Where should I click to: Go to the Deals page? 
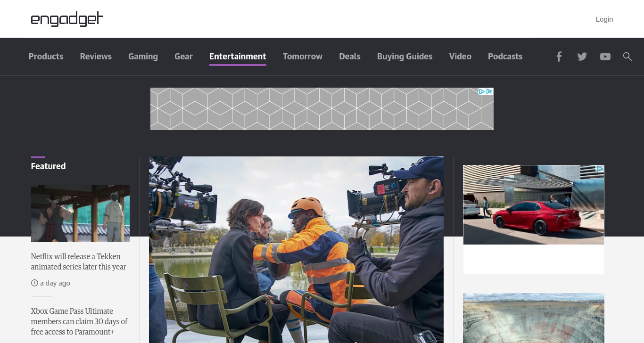pyautogui.click(x=350, y=57)
